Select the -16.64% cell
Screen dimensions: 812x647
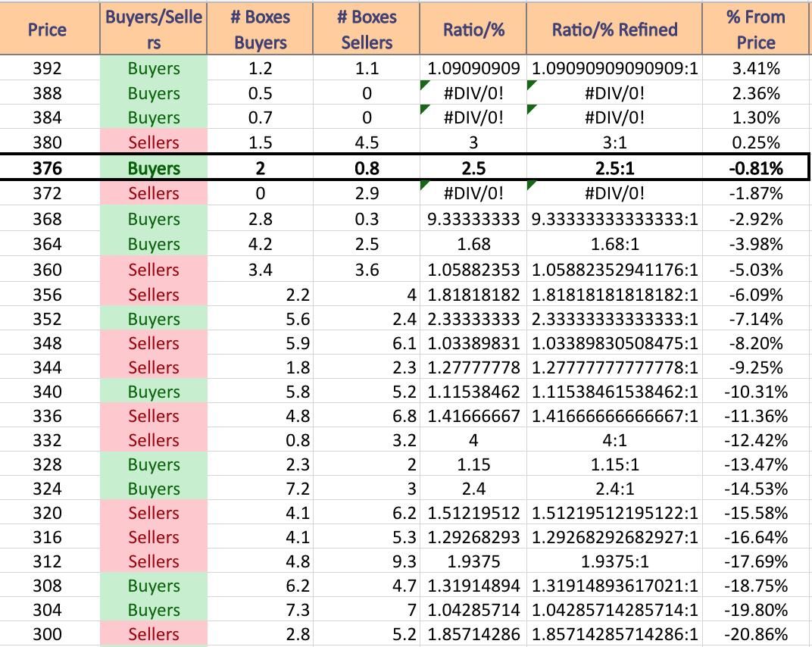point(755,537)
